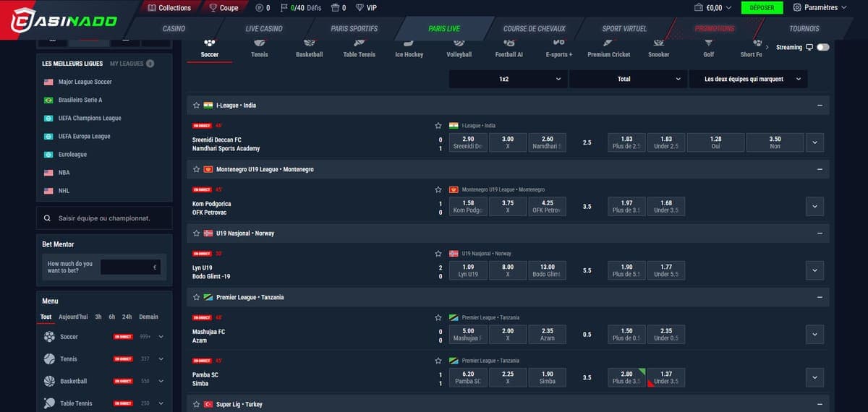Favorite the I-League India league star

[196, 106]
